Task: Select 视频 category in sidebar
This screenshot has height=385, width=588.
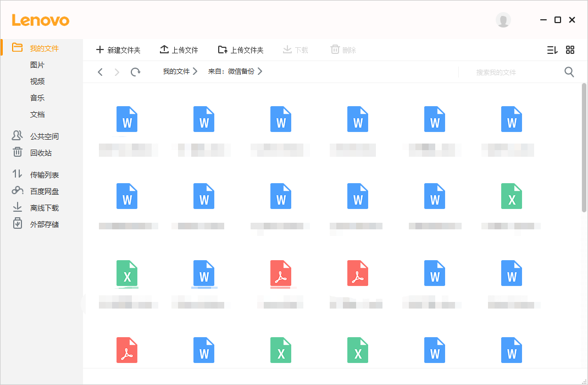Action: coord(37,81)
